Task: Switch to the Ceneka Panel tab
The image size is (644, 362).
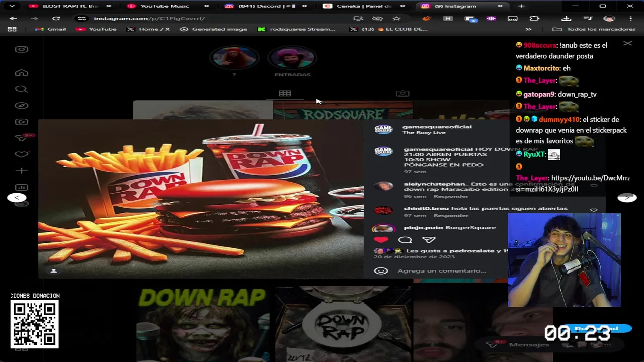Action: click(364, 6)
